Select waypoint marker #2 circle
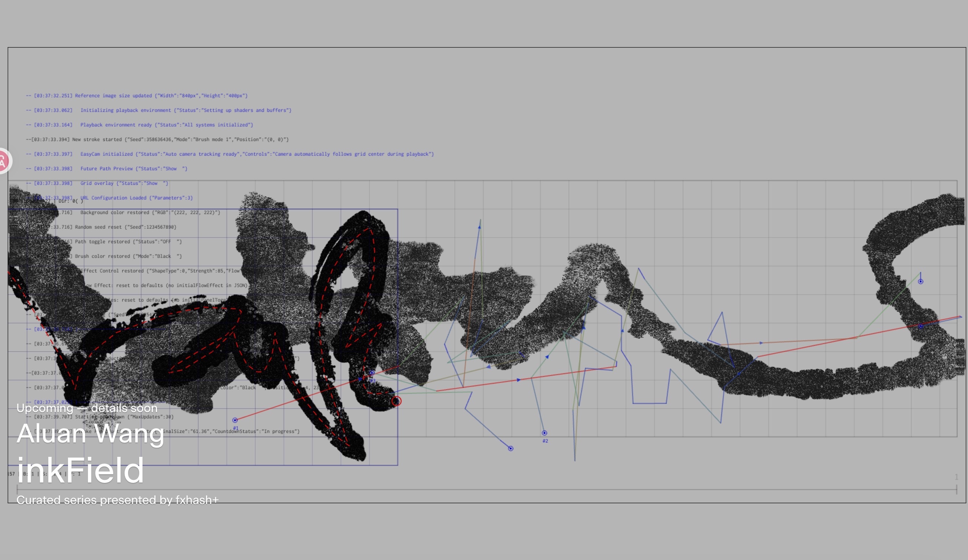Screen dimensions: 968x560 tap(544, 433)
